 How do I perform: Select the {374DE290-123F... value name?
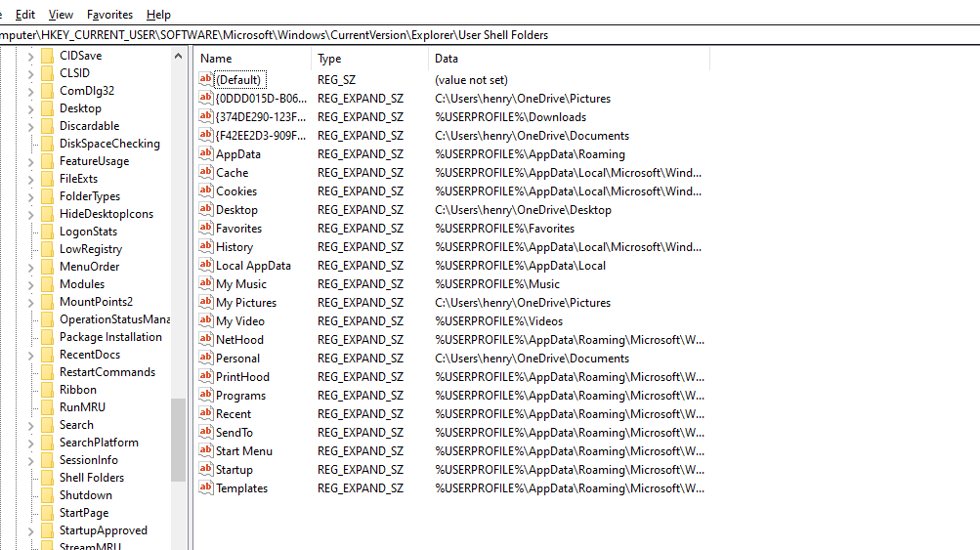pos(261,117)
